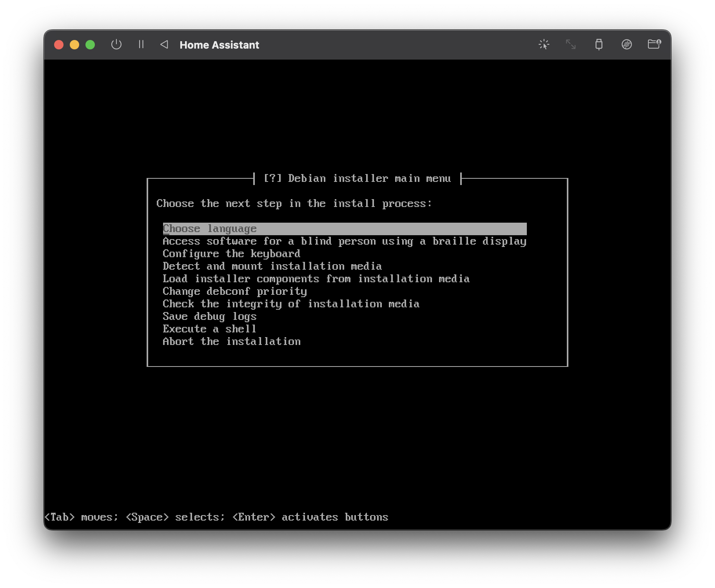Open the shared folder icon
Image resolution: width=715 pixels, height=588 pixels.
coord(654,44)
